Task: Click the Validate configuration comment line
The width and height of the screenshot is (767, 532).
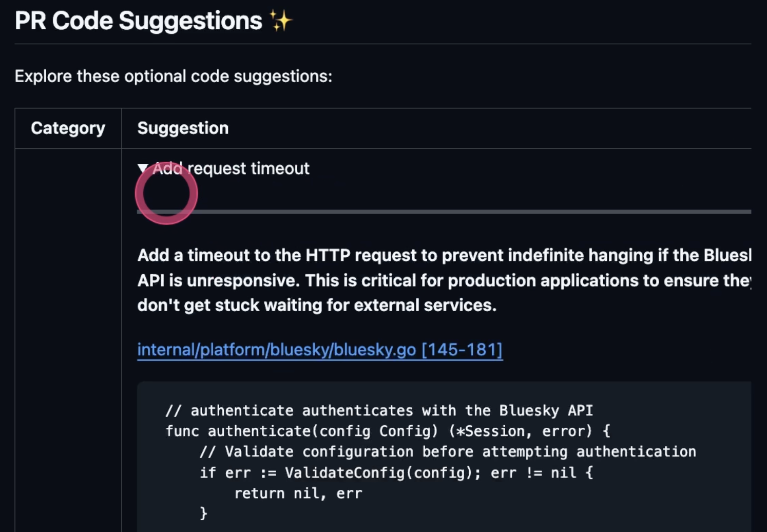Action: 448,451
